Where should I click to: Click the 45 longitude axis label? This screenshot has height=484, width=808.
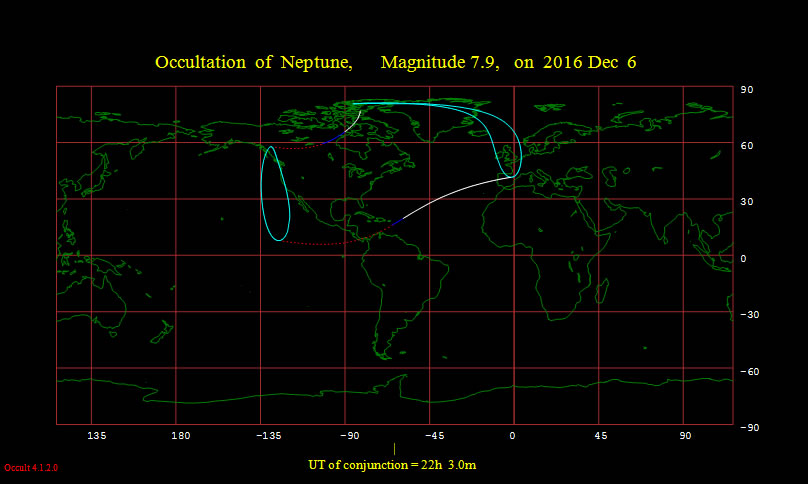[602, 436]
